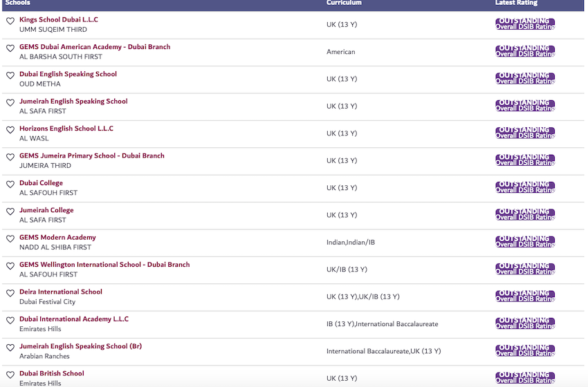Click Outstanding DSIB badge for GEMS Modern Academy

525,242
